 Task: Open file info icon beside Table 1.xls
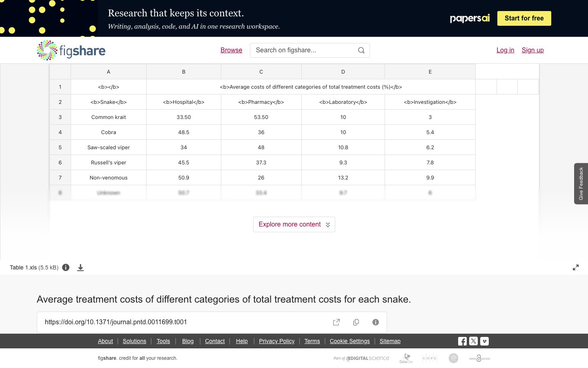pos(66,267)
